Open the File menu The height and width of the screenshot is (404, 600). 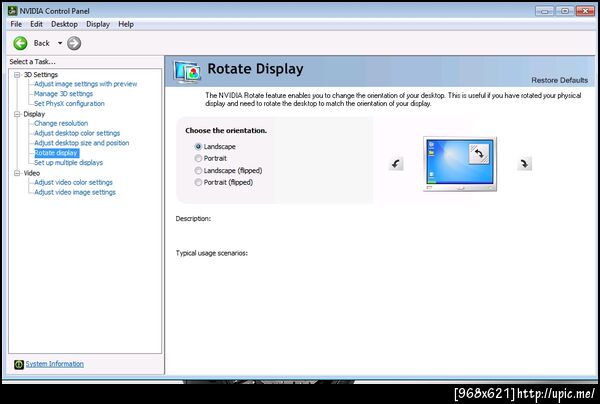click(x=16, y=24)
